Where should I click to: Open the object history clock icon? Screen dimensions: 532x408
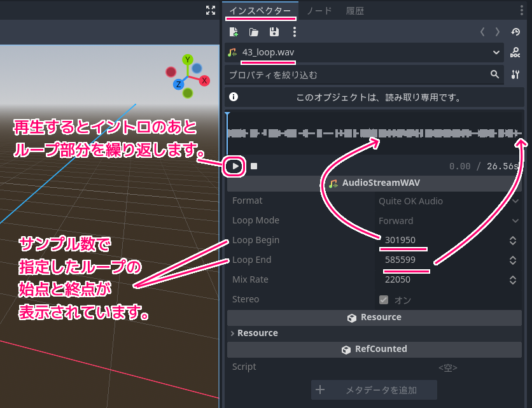pyautogui.click(x=515, y=32)
